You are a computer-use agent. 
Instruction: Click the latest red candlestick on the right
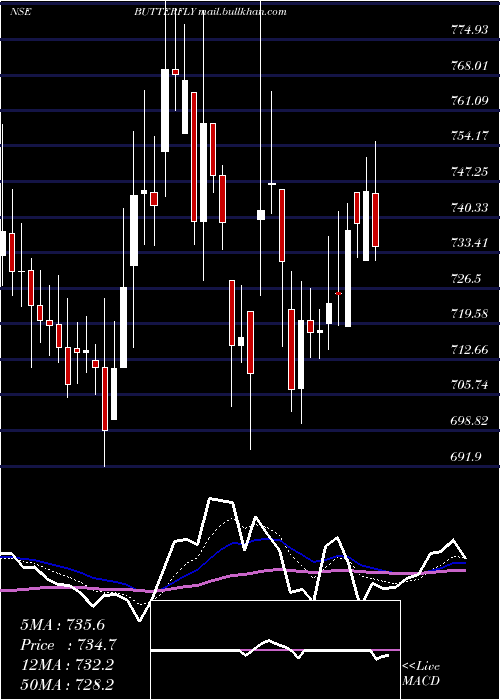[375, 220]
